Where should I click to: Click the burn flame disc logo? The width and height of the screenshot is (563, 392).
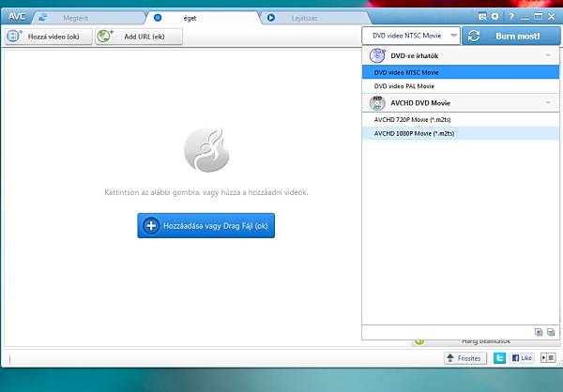(206, 150)
